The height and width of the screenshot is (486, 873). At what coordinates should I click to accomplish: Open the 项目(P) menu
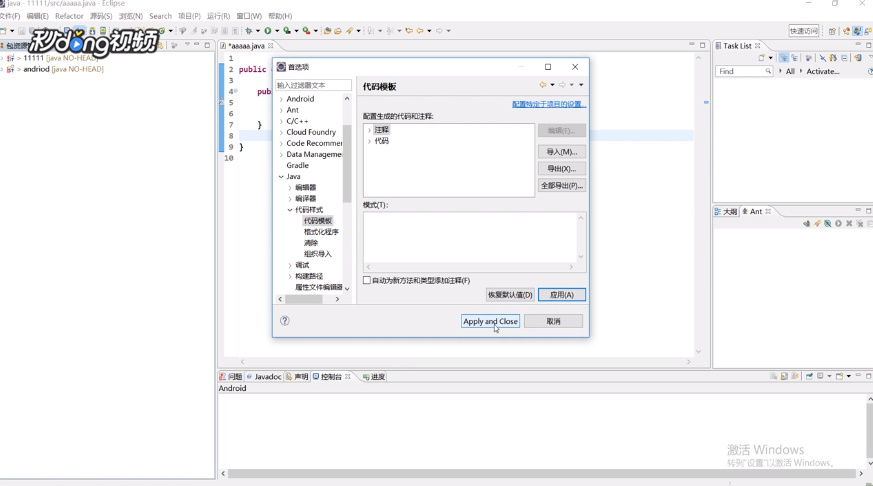189,16
